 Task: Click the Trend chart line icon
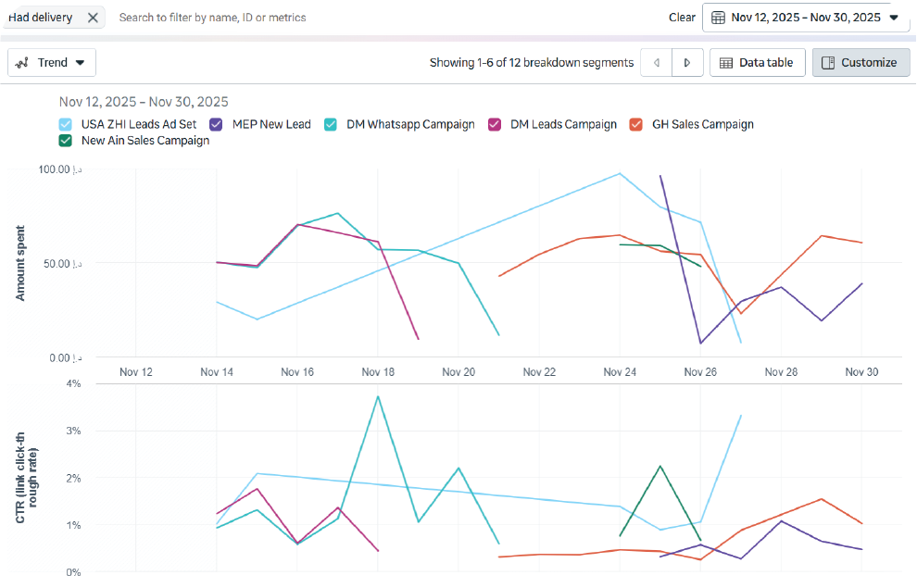pos(23,63)
